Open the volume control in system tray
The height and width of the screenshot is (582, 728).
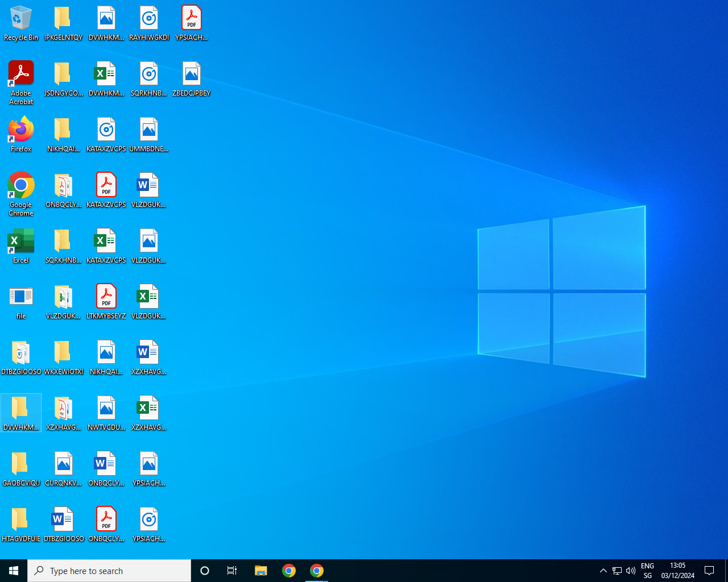click(631, 571)
